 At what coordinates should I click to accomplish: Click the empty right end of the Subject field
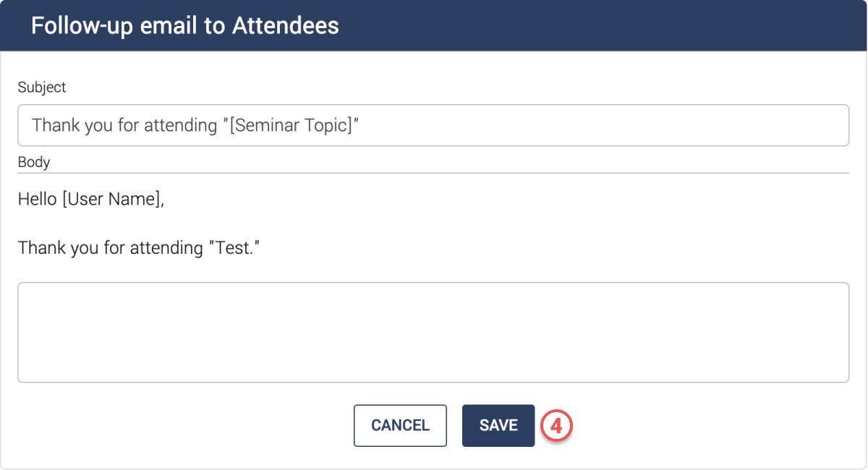(723, 125)
